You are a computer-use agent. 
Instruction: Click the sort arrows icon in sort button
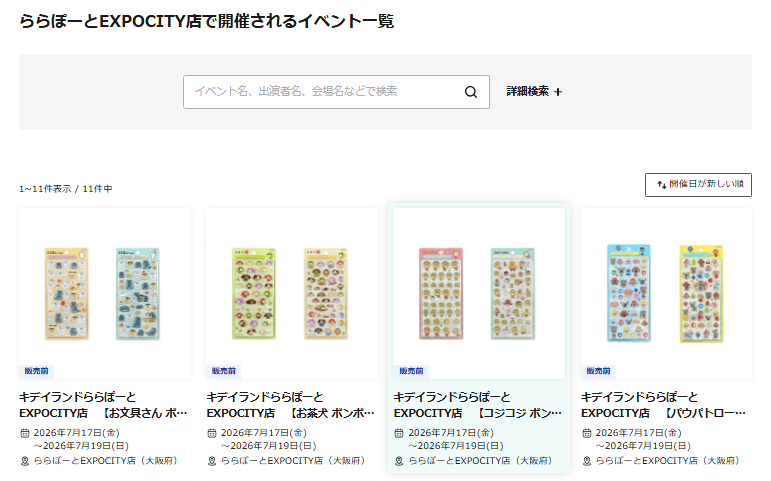[x=662, y=185]
